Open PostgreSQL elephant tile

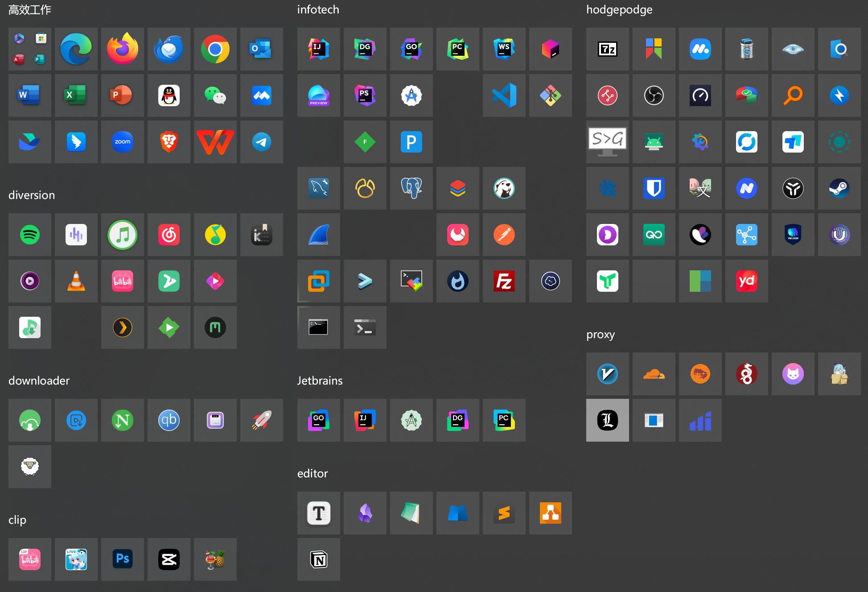tap(411, 188)
